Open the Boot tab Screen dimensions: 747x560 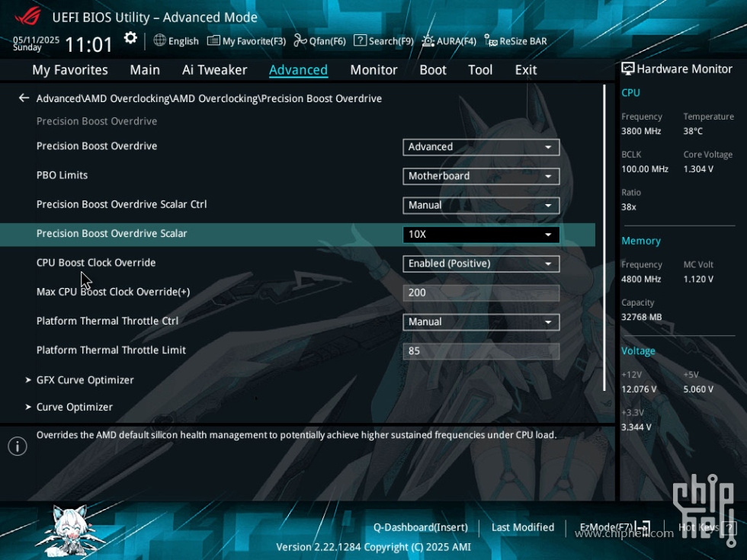(433, 70)
